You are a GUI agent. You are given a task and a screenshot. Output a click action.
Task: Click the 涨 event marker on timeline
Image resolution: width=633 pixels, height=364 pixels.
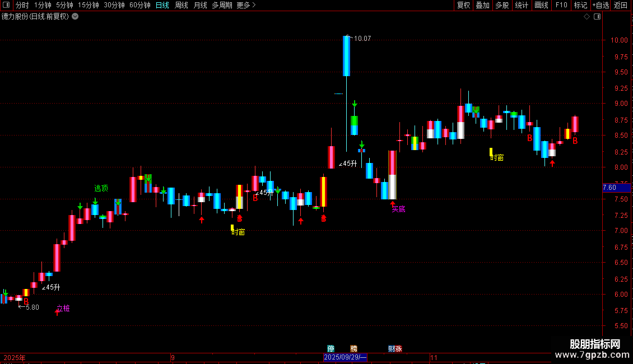pyautogui.click(x=398, y=349)
